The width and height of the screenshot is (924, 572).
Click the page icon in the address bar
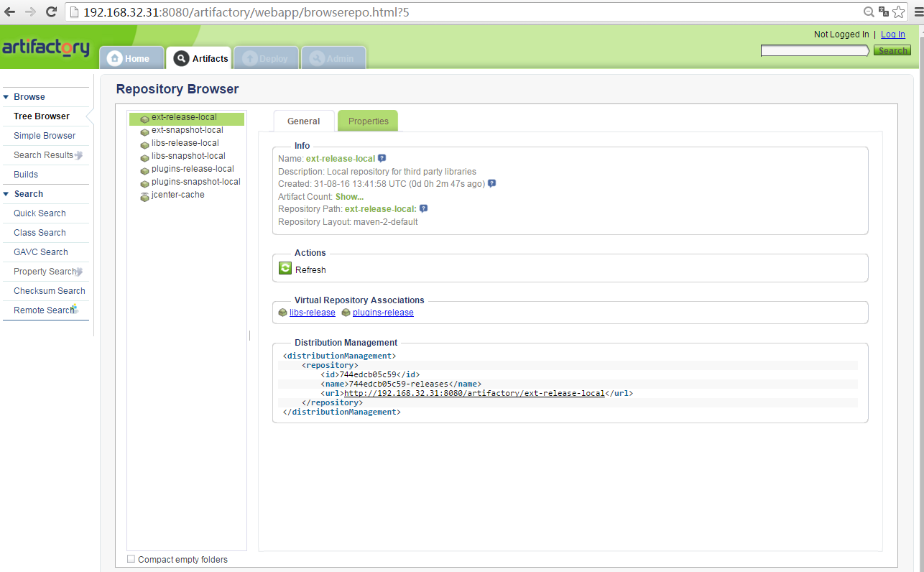click(74, 12)
